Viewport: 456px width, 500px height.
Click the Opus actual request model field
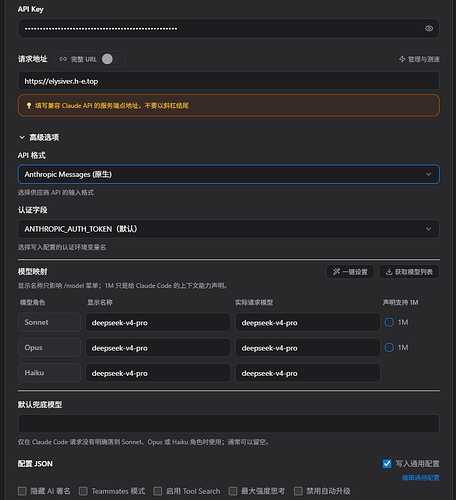tap(308, 348)
